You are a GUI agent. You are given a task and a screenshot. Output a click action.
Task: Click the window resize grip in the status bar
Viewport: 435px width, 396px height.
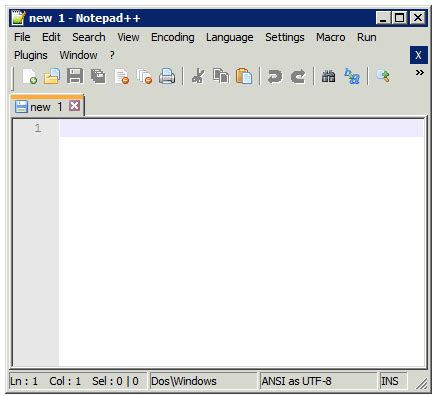[421, 383]
